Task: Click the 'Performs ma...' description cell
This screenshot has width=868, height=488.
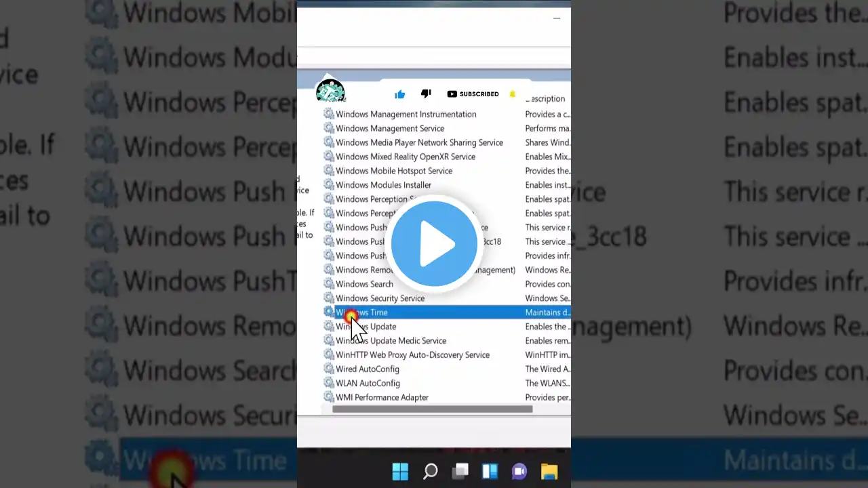Action: [547, 129]
